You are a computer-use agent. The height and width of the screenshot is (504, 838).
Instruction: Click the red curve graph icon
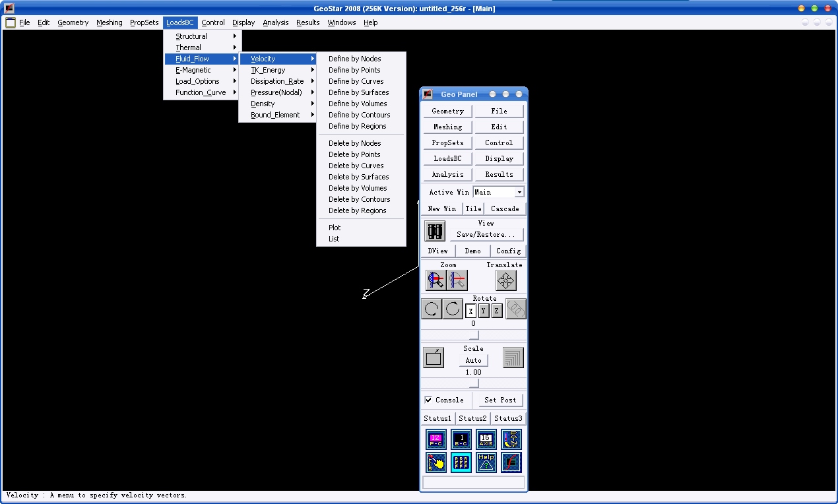tap(511, 462)
